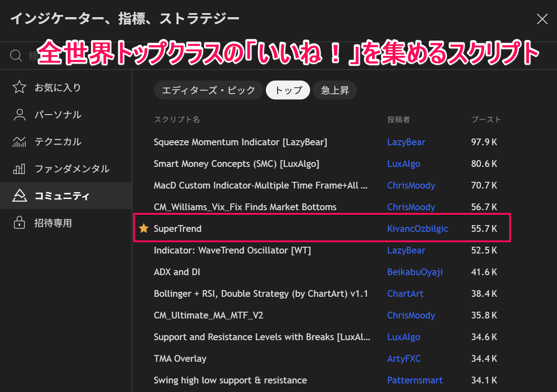The image size is (557, 392).
Task: Open BeikabuOyaji author profile
Action: 415,272
